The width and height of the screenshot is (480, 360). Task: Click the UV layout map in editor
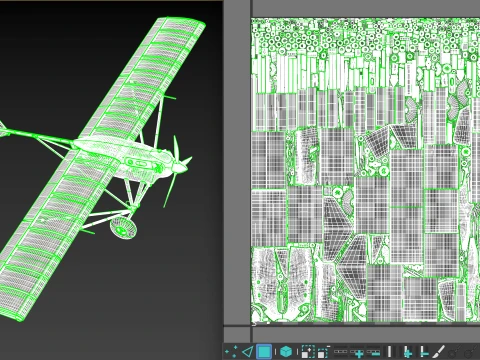tap(365, 170)
